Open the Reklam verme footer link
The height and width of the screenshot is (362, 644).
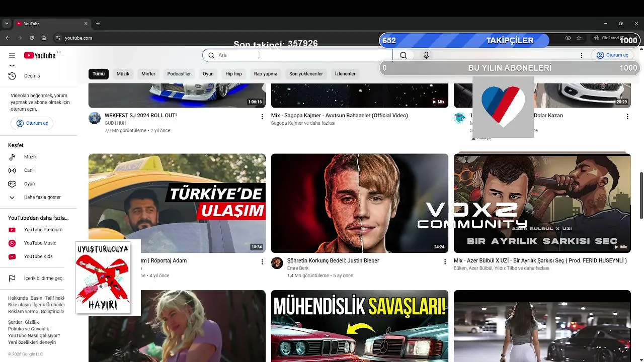pos(23,311)
